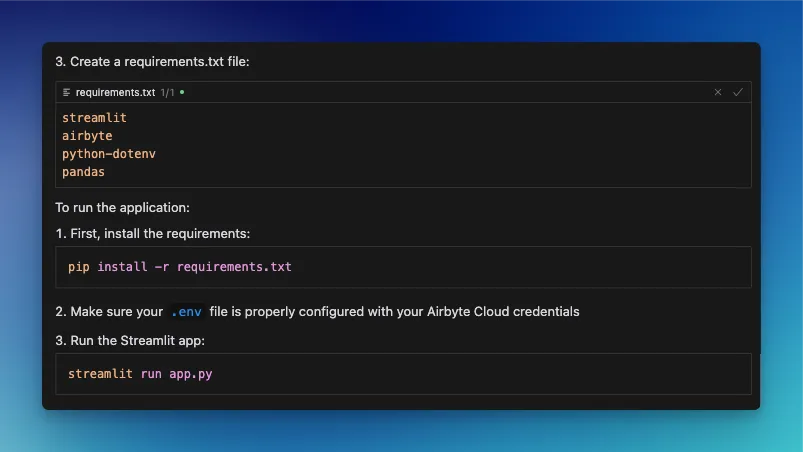Accept the requirements.txt change with checkmark
Viewport: 803px width, 452px height.
[737, 92]
